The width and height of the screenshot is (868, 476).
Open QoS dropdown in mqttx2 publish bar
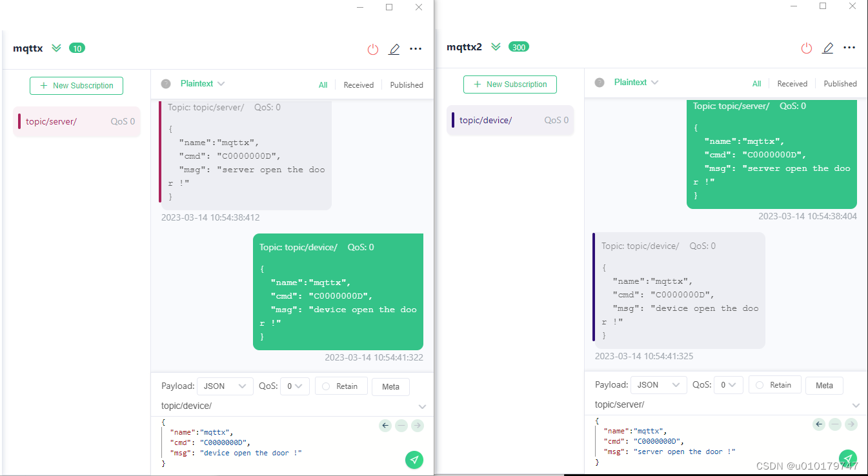(x=729, y=384)
